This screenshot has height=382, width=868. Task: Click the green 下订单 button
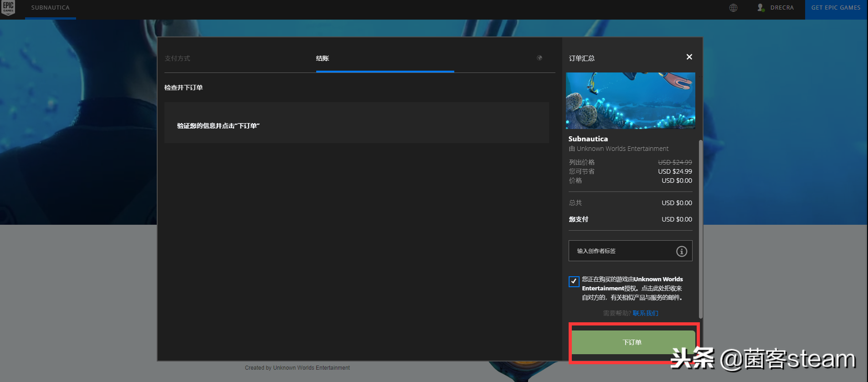click(633, 342)
